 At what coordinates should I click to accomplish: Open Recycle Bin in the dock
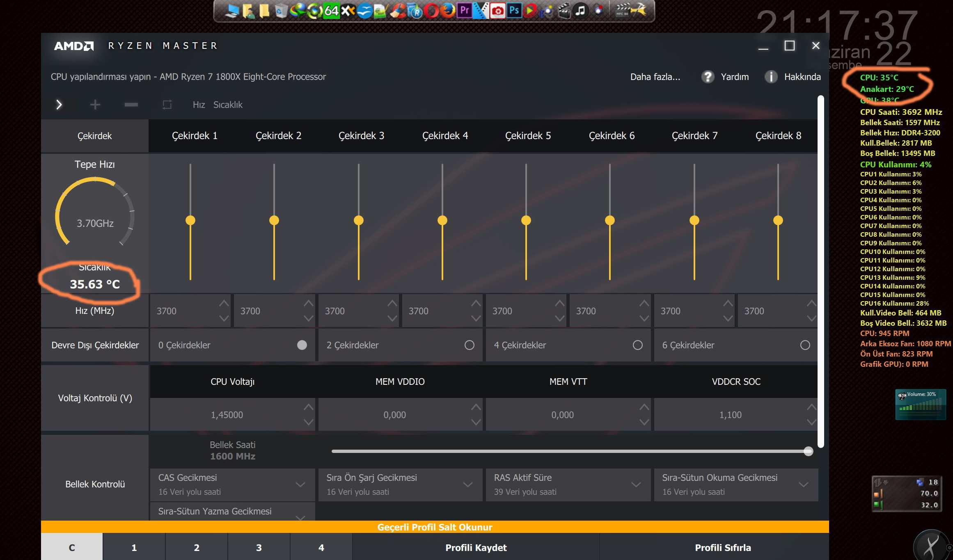281,11
